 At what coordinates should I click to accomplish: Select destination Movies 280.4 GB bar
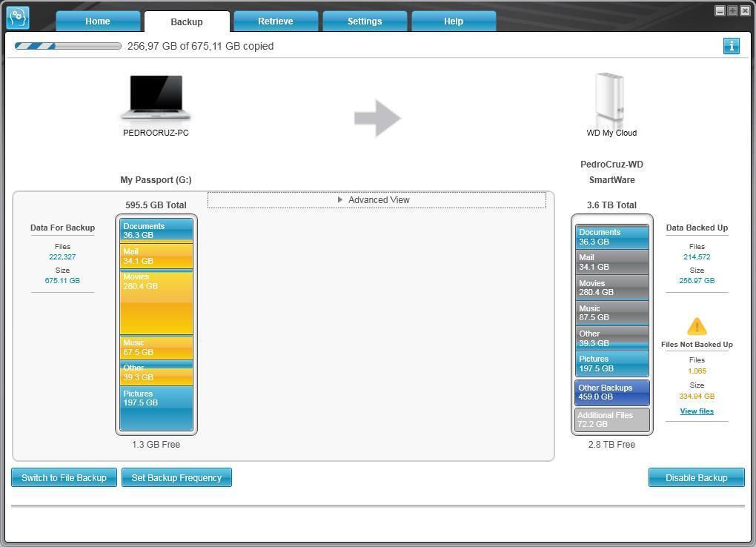[611, 288]
